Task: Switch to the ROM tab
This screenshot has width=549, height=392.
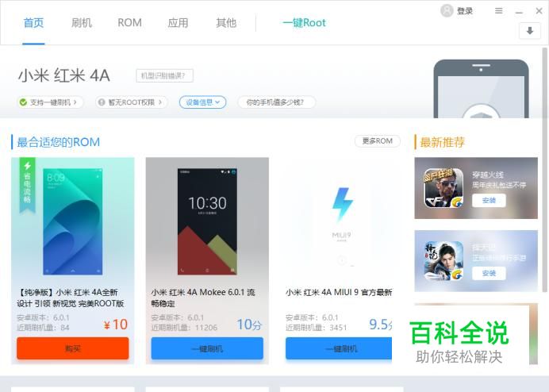Action: [129, 23]
